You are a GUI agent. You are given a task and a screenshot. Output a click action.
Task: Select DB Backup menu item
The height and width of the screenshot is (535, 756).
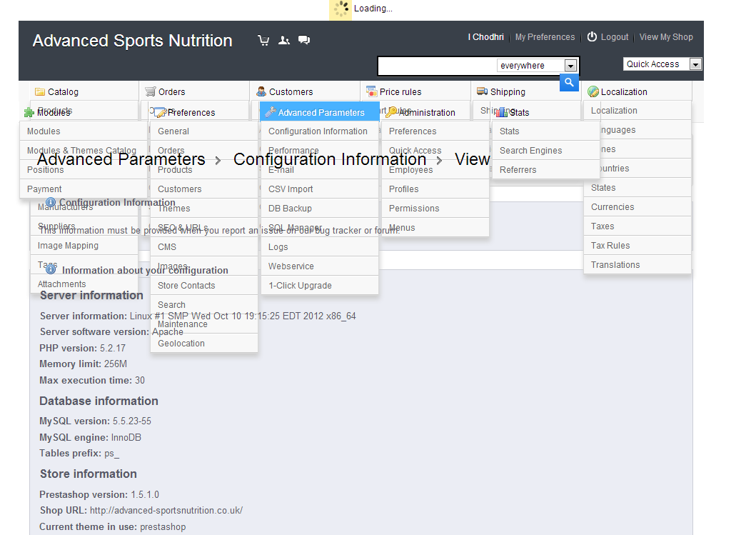click(x=320, y=209)
